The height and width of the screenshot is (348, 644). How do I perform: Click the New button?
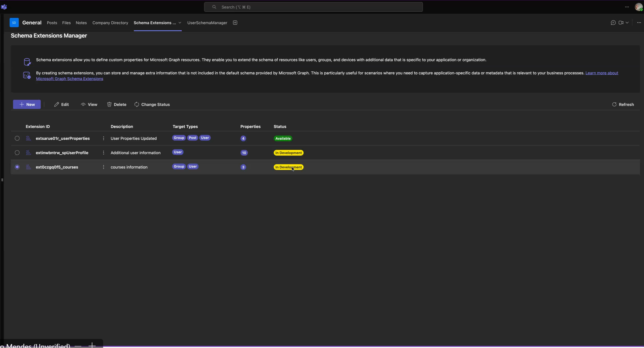tap(27, 104)
